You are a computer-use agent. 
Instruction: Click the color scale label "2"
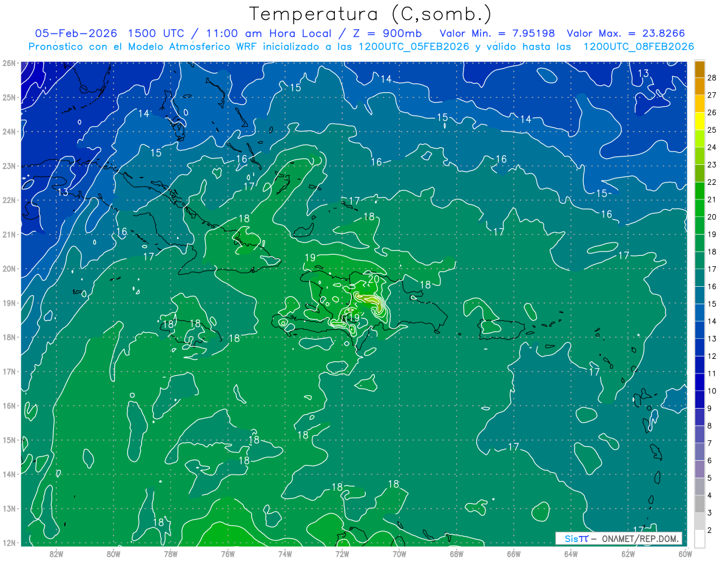point(710,530)
